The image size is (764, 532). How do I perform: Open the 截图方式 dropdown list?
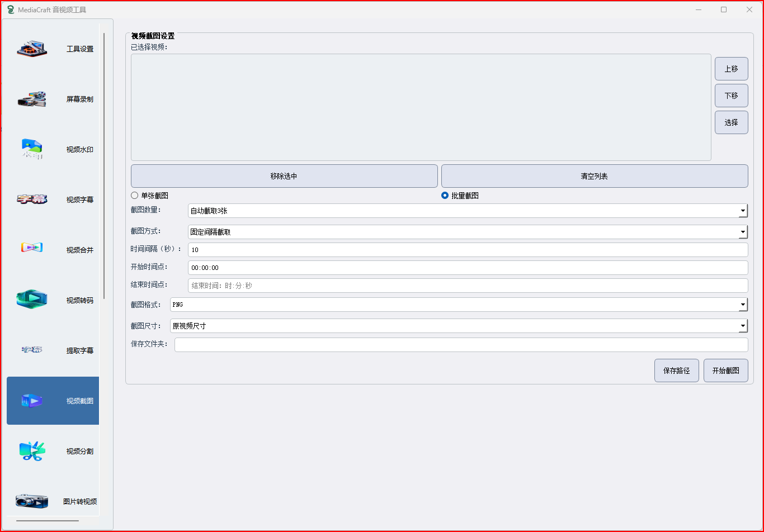pos(743,232)
